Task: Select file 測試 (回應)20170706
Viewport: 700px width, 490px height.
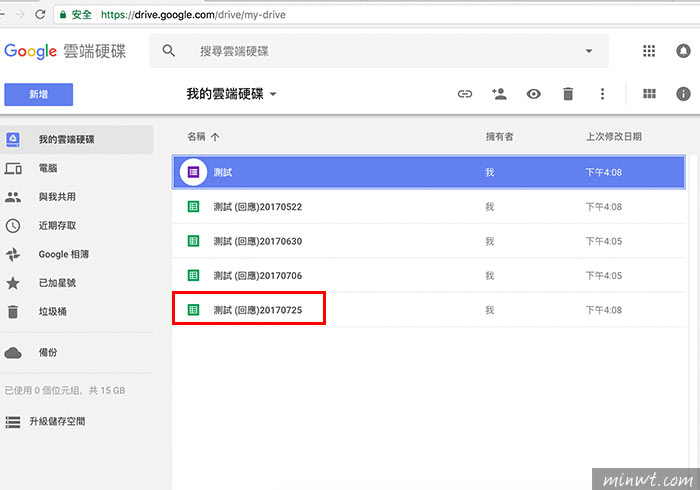Action: click(429, 275)
